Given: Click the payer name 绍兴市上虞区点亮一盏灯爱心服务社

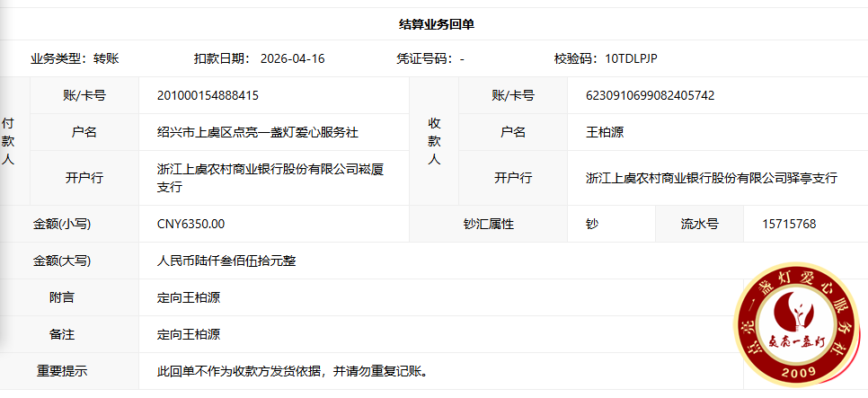Looking at the screenshot, I should tap(258, 132).
